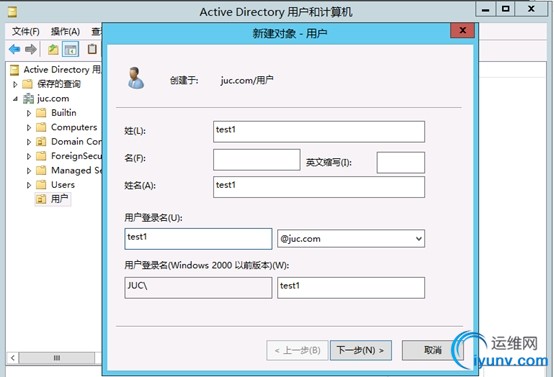Click the Managed Service folder icon
The height and width of the screenshot is (377, 554).
[x=41, y=171]
